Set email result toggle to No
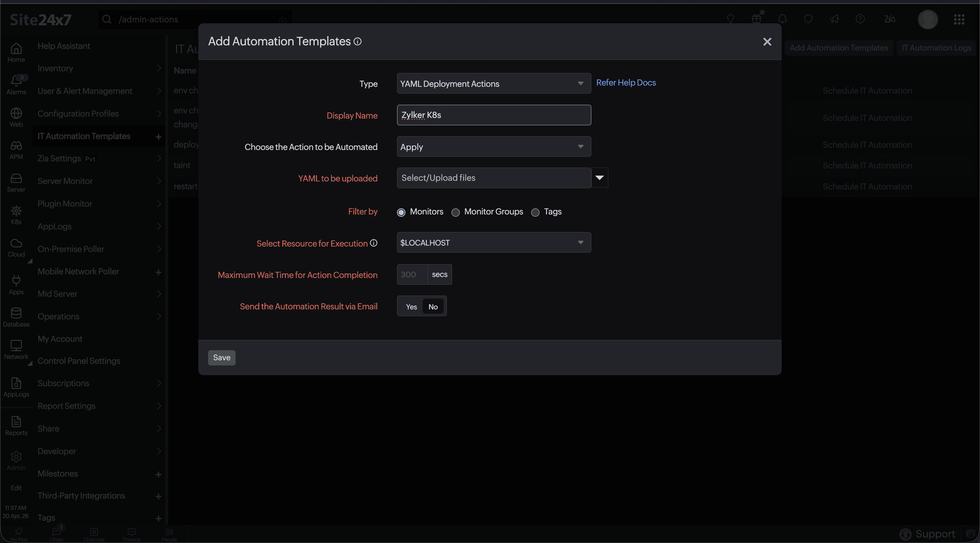 433,306
